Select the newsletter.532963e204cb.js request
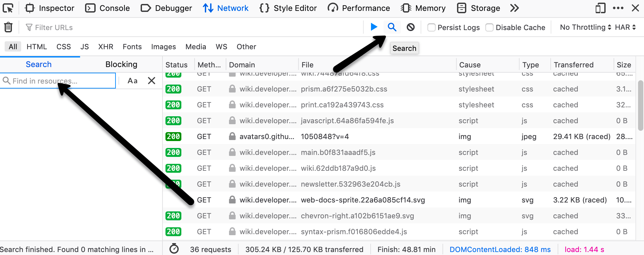 [399, 184]
